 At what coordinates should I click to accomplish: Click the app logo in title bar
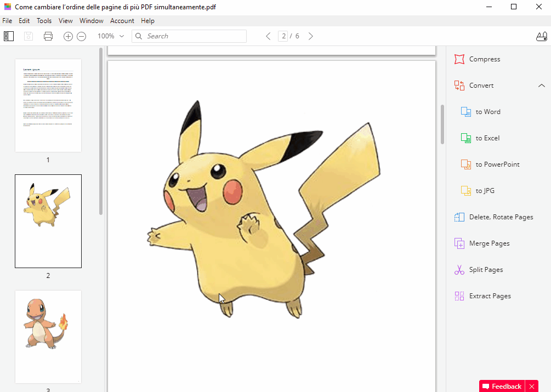click(7, 7)
